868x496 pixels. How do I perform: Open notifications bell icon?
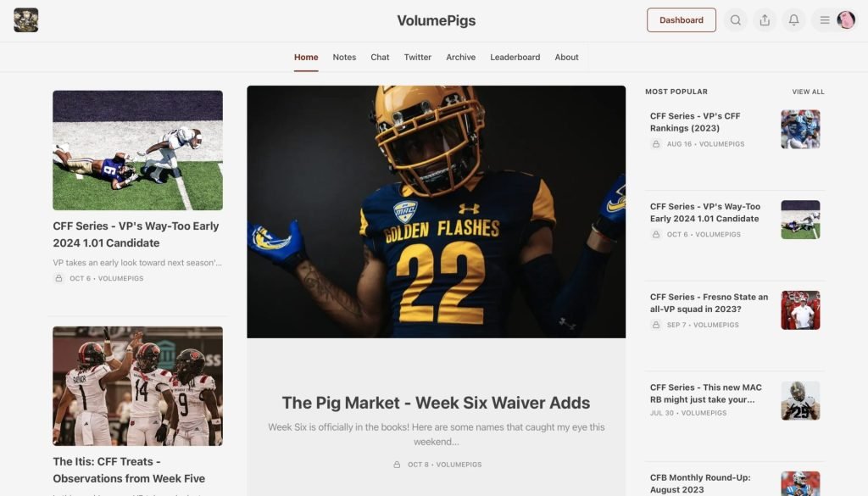(793, 20)
